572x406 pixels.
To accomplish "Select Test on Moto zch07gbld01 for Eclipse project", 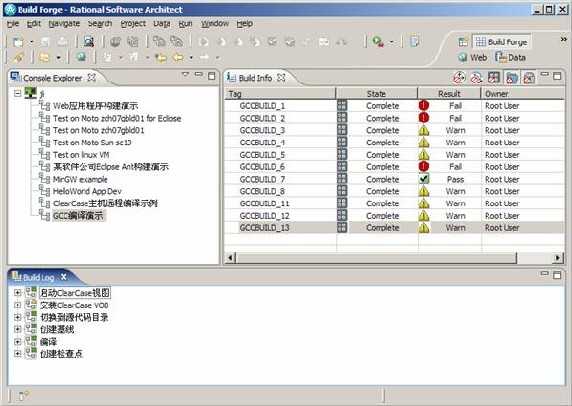I will click(x=117, y=119).
